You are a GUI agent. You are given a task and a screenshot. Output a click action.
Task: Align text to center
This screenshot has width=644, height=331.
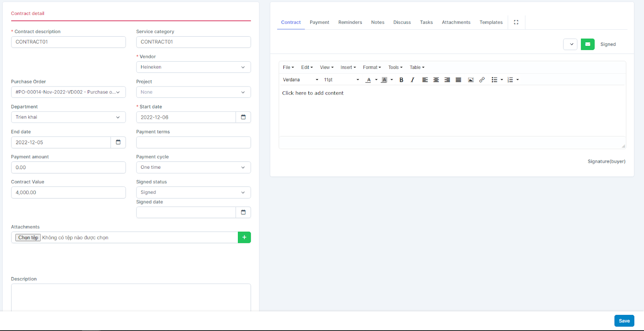tap(436, 80)
